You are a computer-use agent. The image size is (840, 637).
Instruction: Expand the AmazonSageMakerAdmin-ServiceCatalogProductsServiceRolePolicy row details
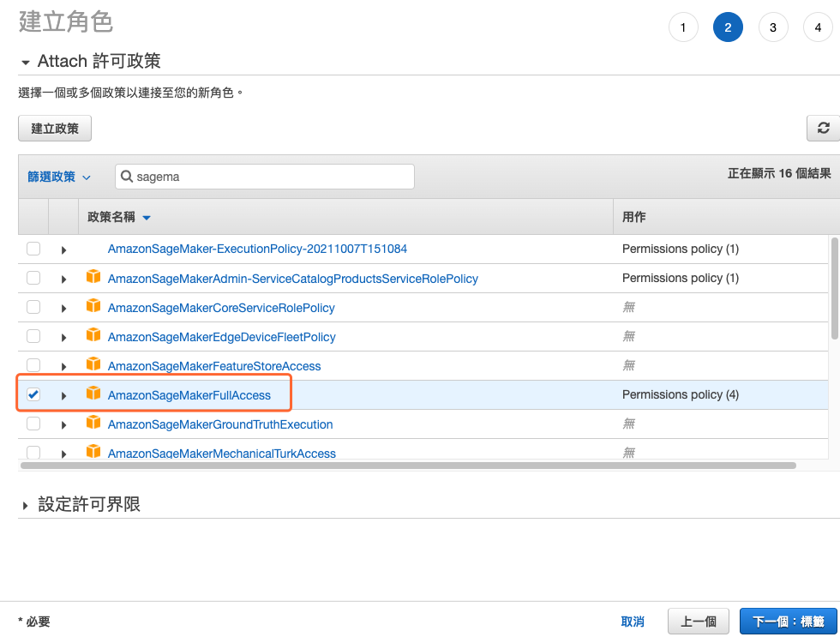point(63,279)
